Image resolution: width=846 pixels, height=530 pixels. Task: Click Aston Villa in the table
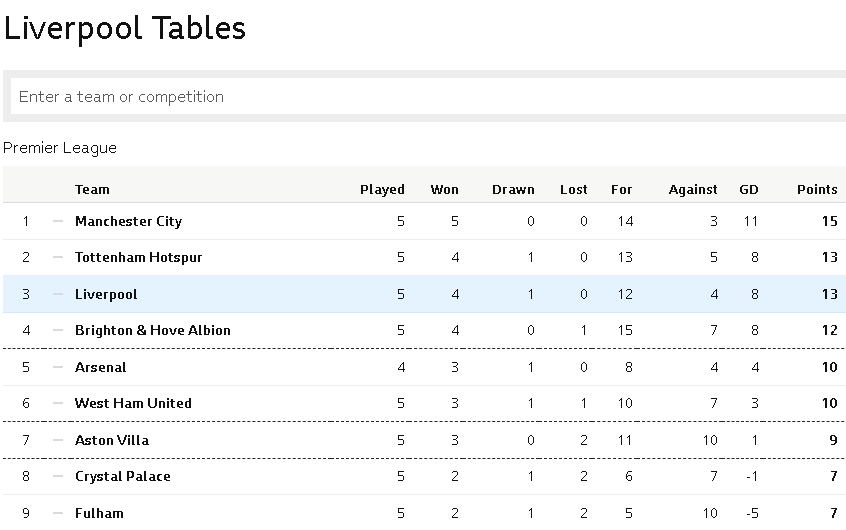(112, 440)
